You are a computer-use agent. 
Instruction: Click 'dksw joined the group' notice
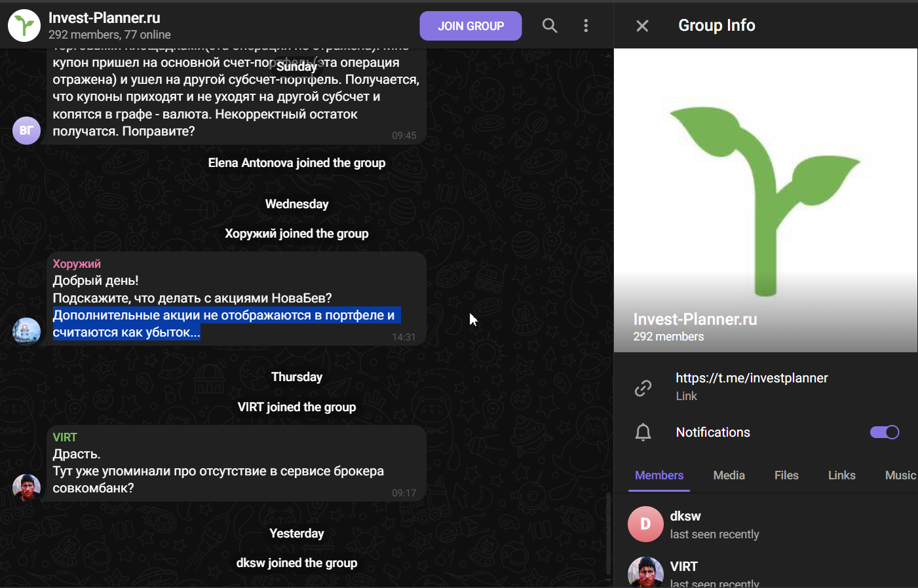point(297,563)
